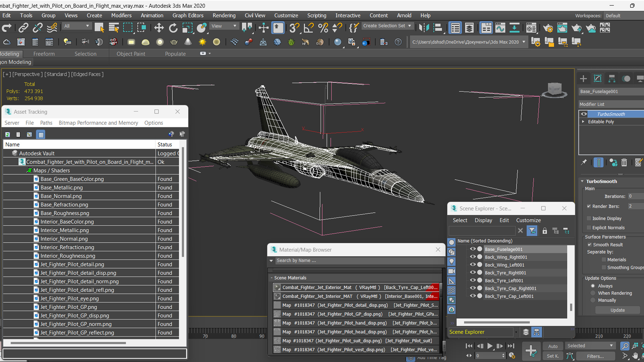The image size is (644, 362).
Task: Toggle TurboSmooth modifier eye visibility
Action: (584, 114)
